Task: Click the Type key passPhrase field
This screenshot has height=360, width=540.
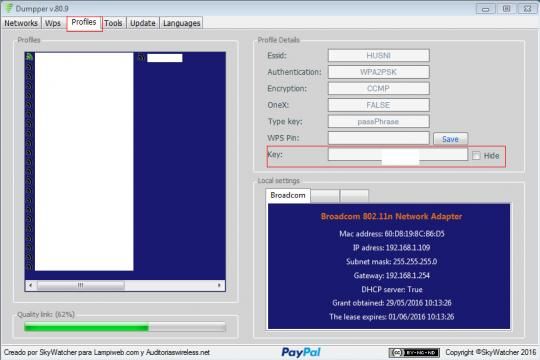Action: pyautogui.click(x=378, y=122)
